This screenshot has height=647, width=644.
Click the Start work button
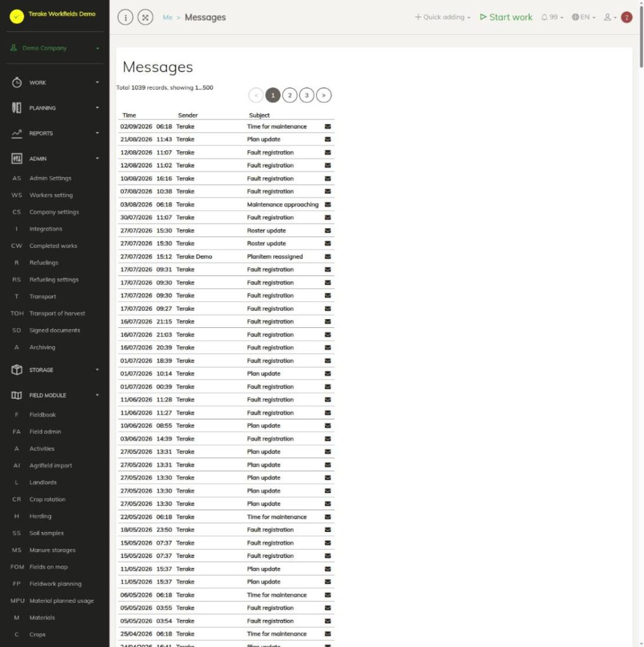point(506,17)
